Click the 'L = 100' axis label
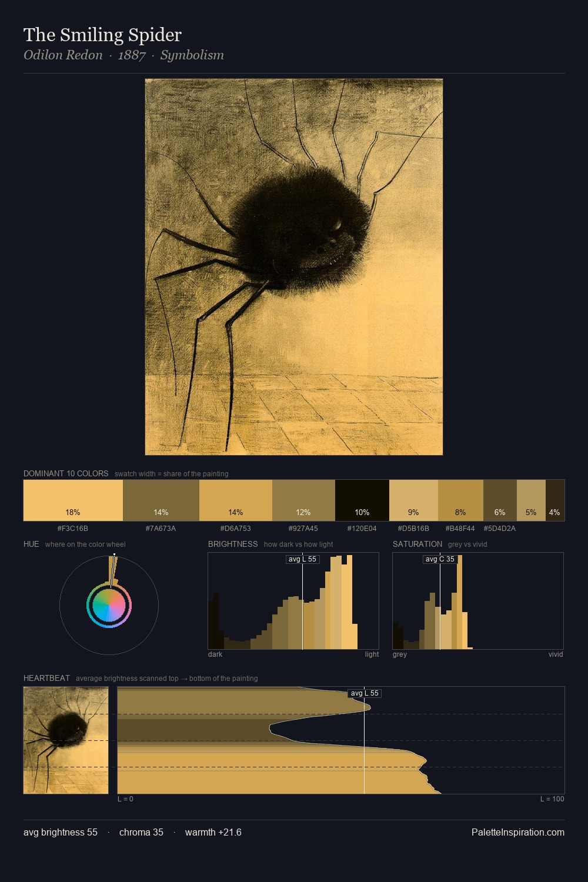The height and width of the screenshot is (882, 588). point(552,799)
